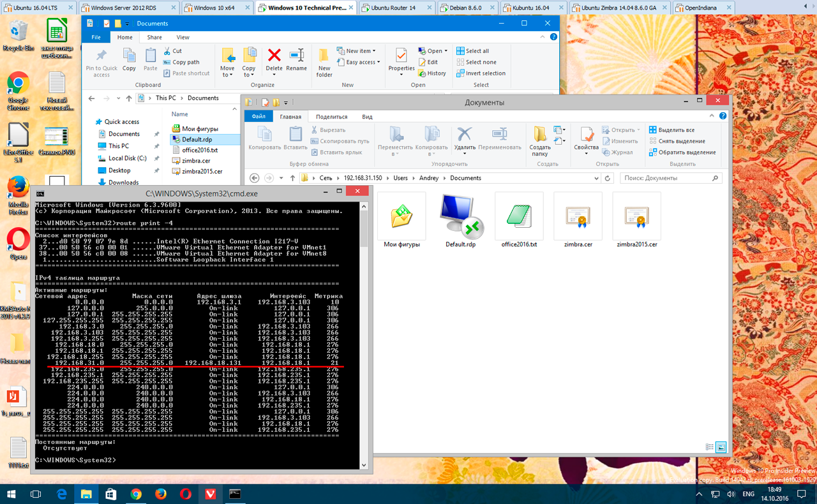Click the Создать папку icon
This screenshot has height=504, width=817.
point(540,138)
